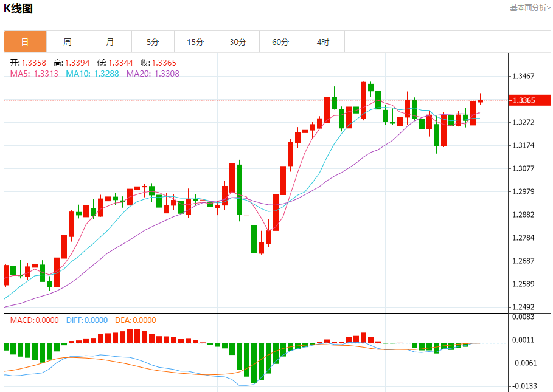The width and height of the screenshot is (553, 392).
Task: Choose the 30分 interval tab
Action: click(x=238, y=42)
